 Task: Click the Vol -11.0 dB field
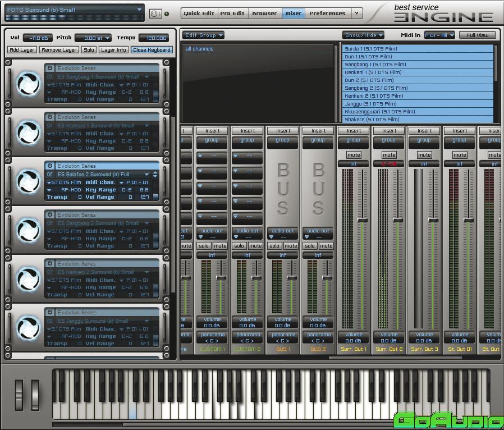coord(38,38)
